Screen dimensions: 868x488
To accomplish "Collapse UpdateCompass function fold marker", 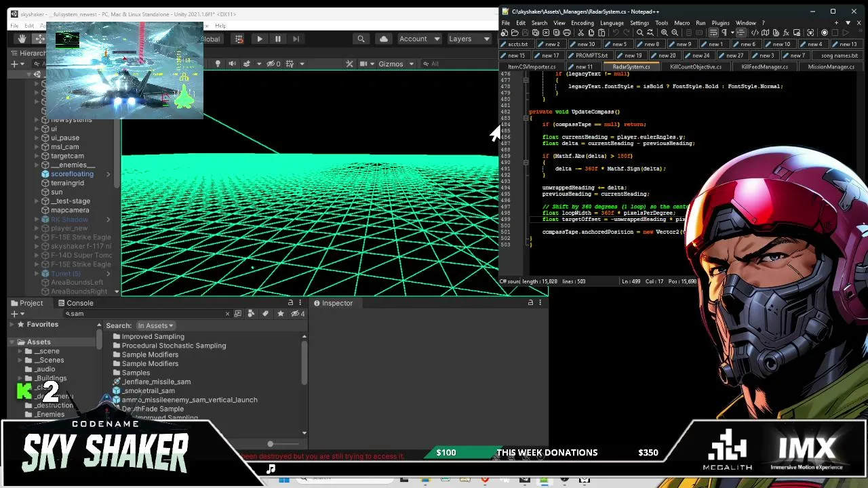I will (526, 118).
